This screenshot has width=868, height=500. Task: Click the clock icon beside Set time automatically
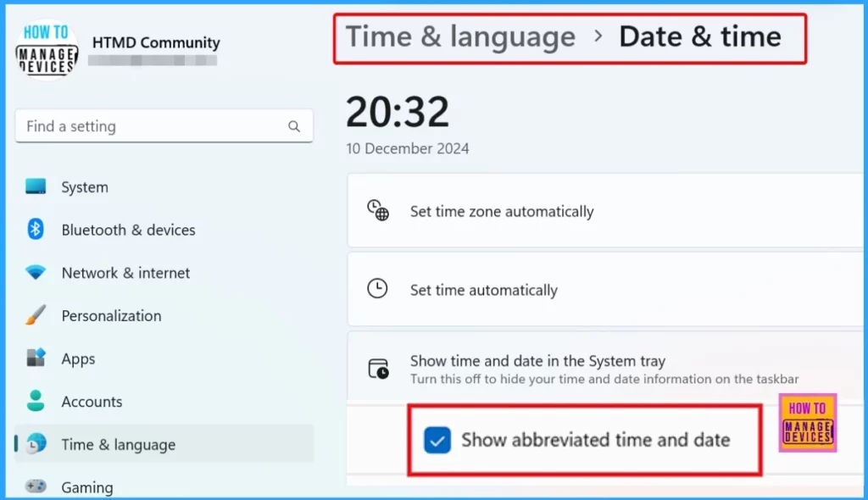(x=377, y=288)
